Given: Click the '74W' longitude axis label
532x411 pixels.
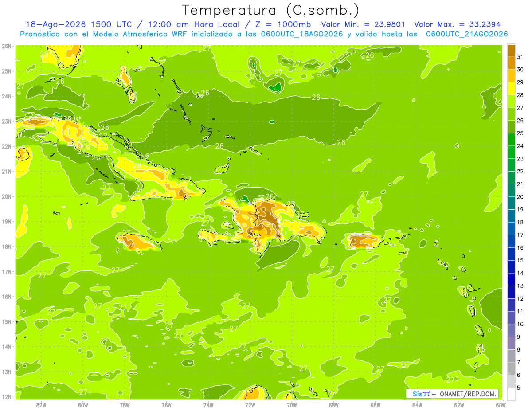Looking at the screenshot, I should point(208,405).
